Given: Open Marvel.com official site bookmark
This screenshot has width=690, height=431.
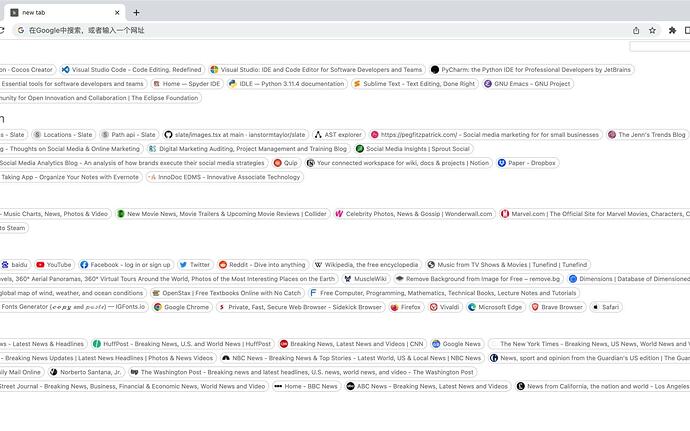Looking at the screenshot, I should click(x=594, y=214).
